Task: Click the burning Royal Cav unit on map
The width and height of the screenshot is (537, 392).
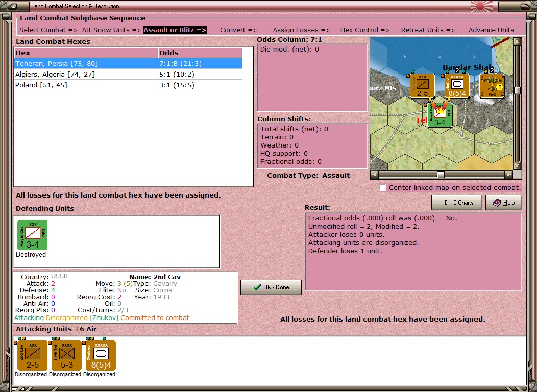Action: point(440,115)
